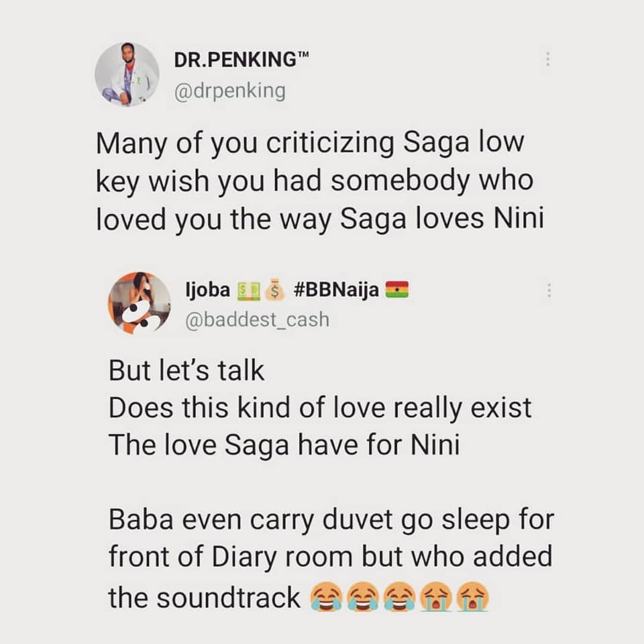Open the DR.PENKING tweet options menu
644x644 pixels.
click(548, 59)
